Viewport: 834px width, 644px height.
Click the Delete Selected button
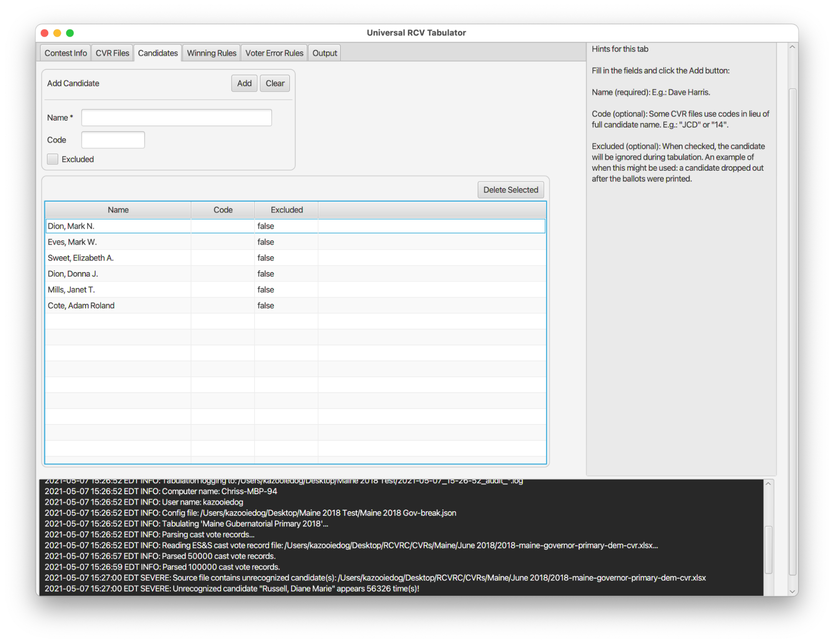(x=510, y=190)
